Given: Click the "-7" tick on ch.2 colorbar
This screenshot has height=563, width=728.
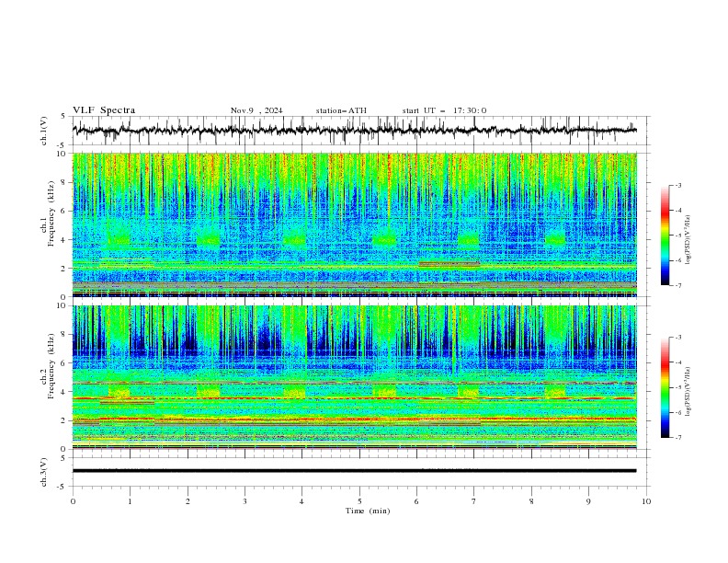Looking at the screenshot, I should (677, 438).
